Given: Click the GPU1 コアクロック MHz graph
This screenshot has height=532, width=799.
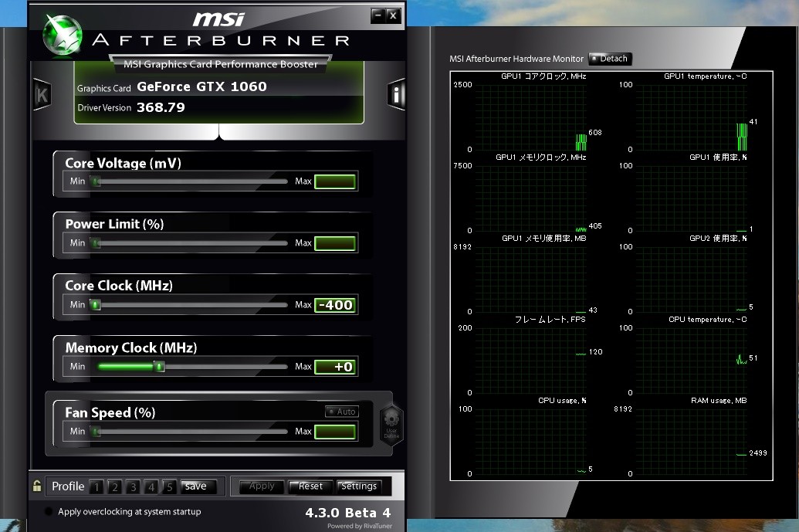Looking at the screenshot, I should point(531,117).
